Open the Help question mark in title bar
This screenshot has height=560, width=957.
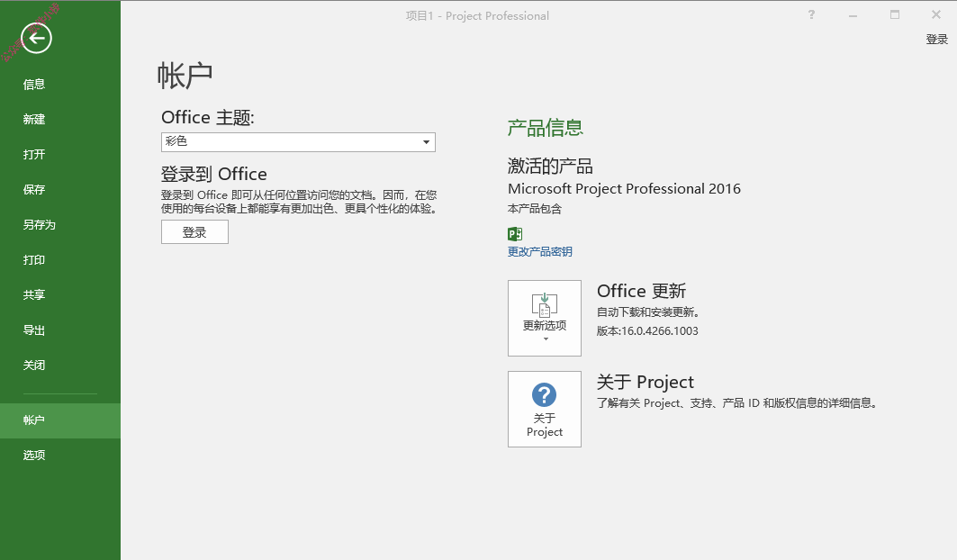811,14
